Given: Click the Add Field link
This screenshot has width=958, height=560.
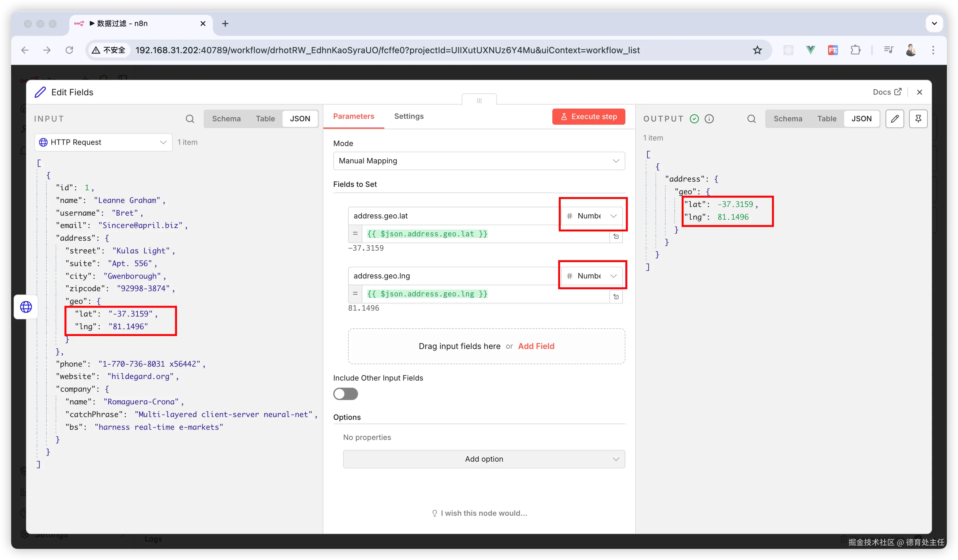Looking at the screenshot, I should [x=536, y=346].
